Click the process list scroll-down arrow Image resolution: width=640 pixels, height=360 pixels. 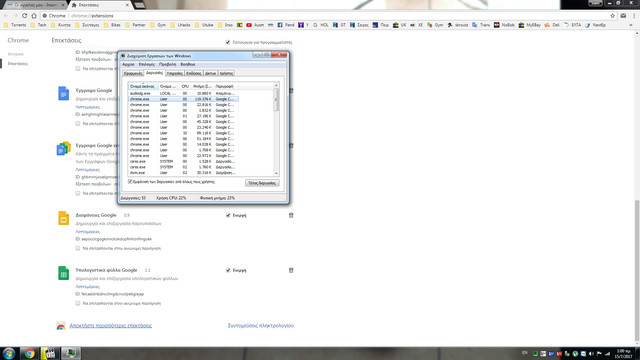pos(276,173)
